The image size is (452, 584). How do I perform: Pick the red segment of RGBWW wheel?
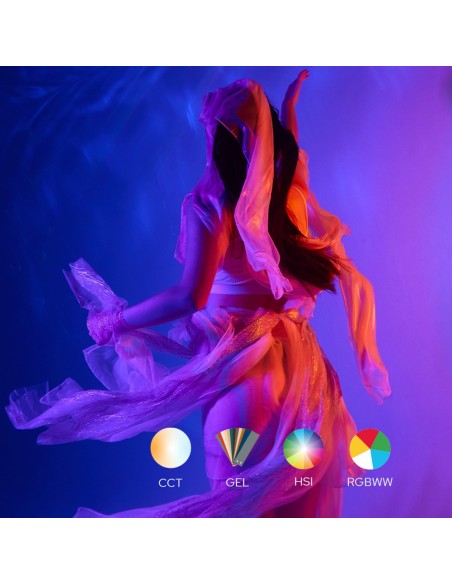point(367,438)
